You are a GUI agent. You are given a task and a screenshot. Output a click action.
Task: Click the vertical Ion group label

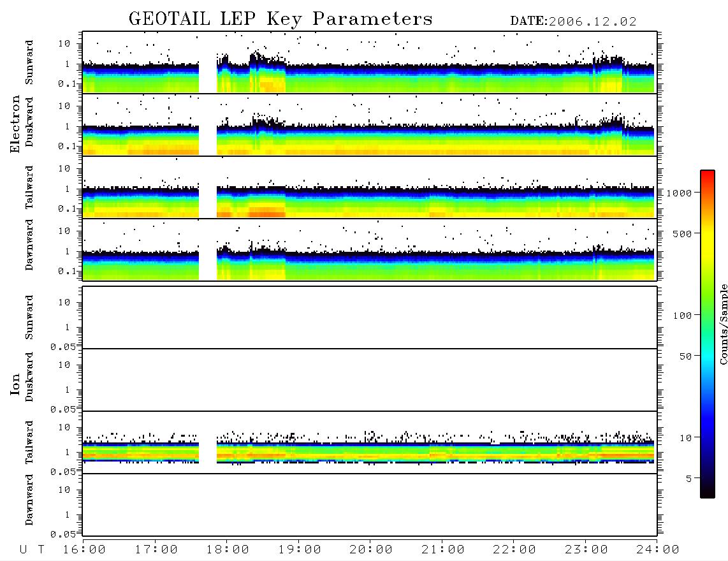click(15, 384)
